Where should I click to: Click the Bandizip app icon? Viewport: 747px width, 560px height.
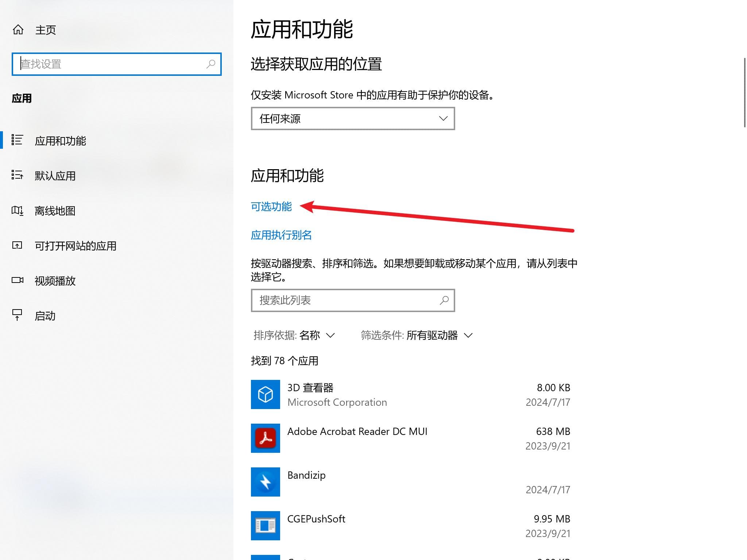[x=266, y=482]
